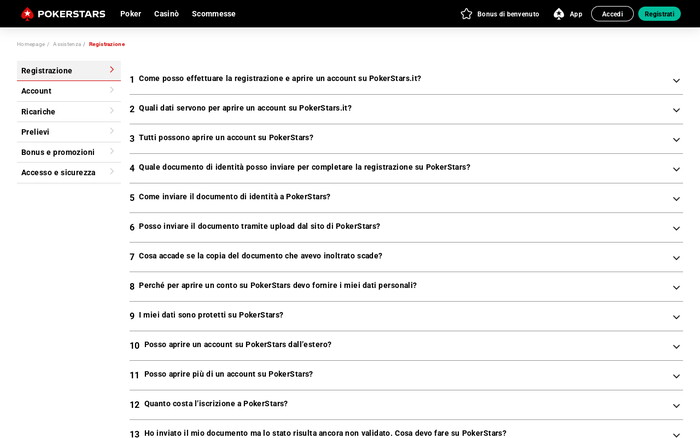
Task: Click arrow next to Accesso e sicurezza
Action: coord(112,171)
